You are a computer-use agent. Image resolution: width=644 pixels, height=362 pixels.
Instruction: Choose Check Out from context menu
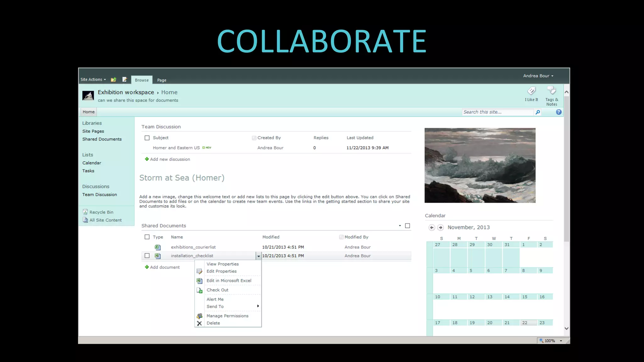click(x=217, y=290)
